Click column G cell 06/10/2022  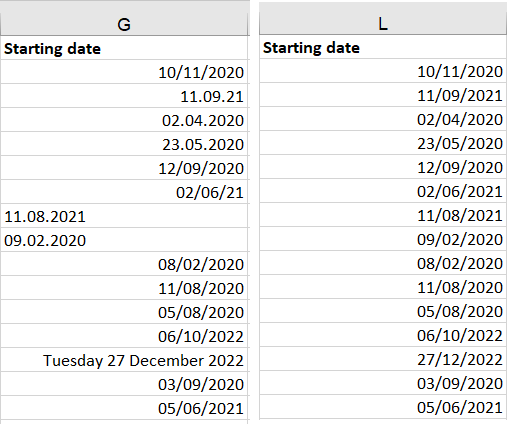point(124,336)
